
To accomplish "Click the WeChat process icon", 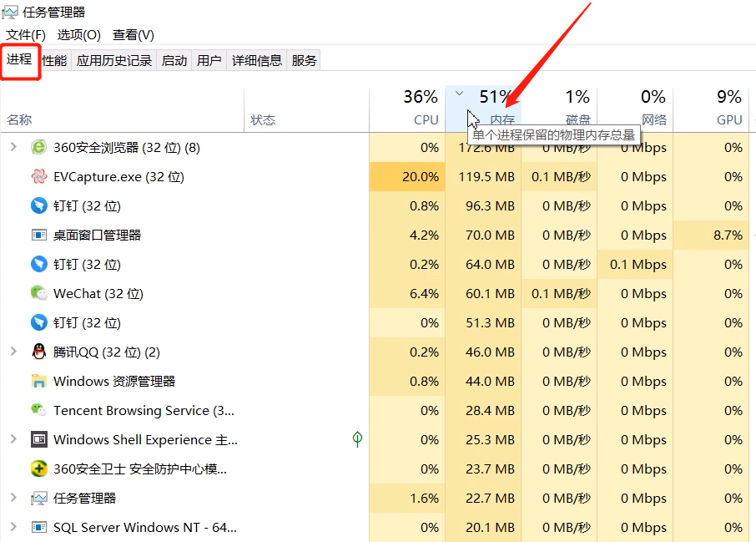I will (39, 293).
